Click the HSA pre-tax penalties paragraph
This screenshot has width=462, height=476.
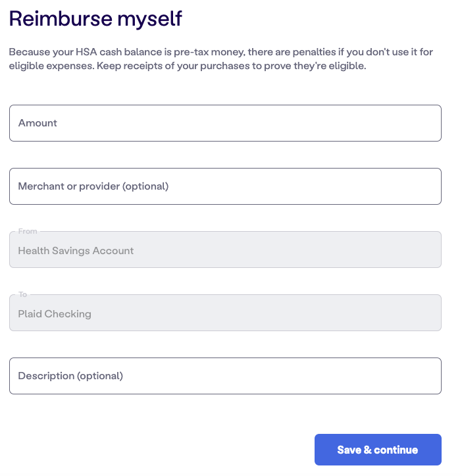point(220,59)
